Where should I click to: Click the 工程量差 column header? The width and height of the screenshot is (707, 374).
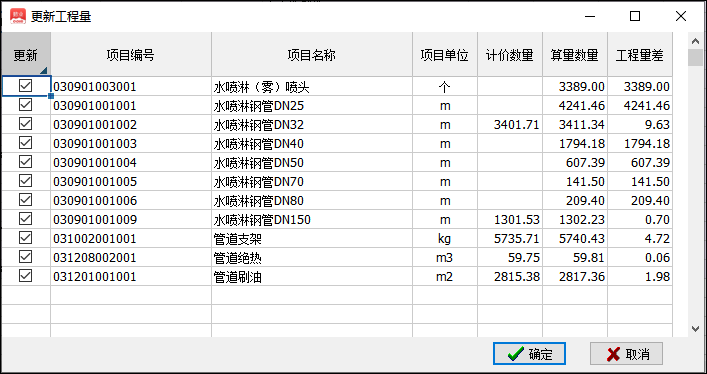639,54
